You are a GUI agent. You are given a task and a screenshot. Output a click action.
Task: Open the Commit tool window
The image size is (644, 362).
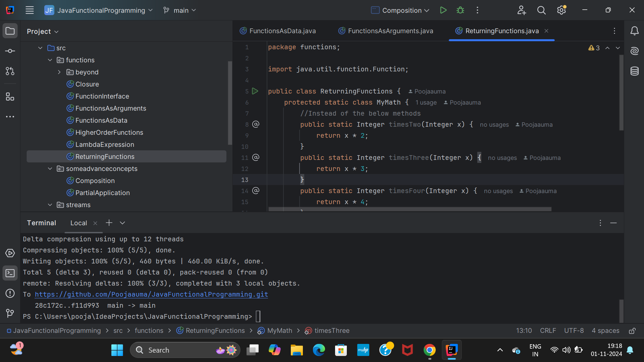pos(10,51)
